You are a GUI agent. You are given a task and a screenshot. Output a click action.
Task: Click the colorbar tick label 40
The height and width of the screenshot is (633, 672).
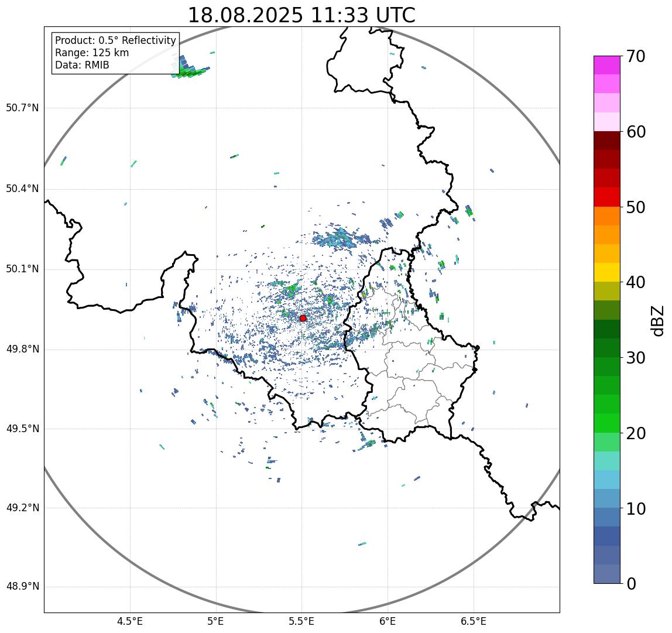(636, 283)
